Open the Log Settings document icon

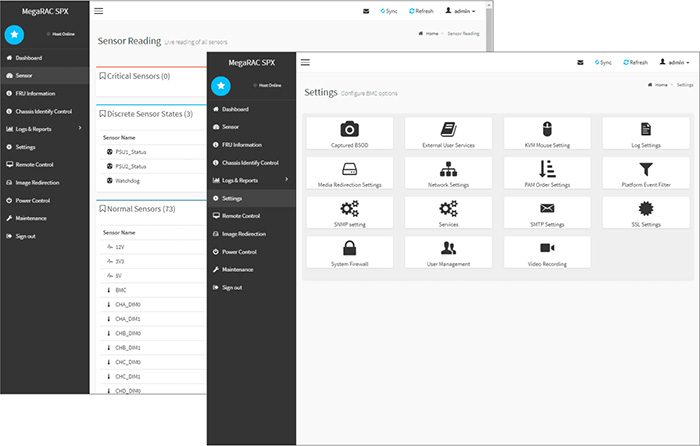645,129
